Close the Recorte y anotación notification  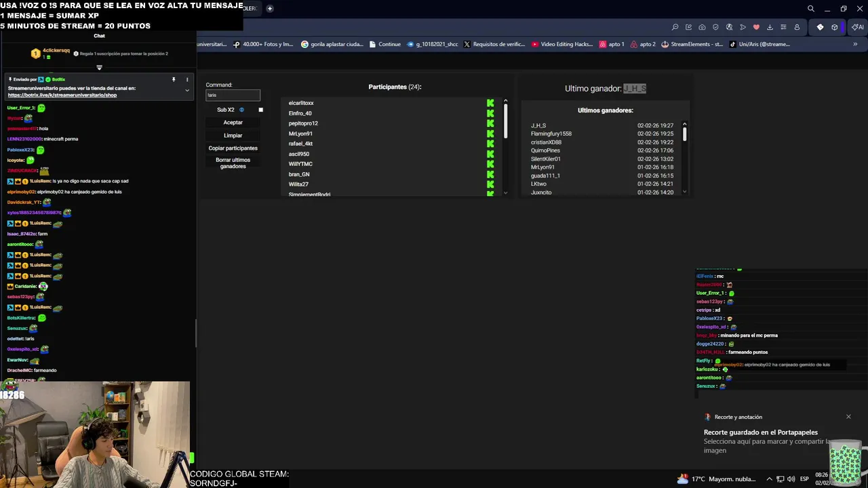(x=848, y=417)
